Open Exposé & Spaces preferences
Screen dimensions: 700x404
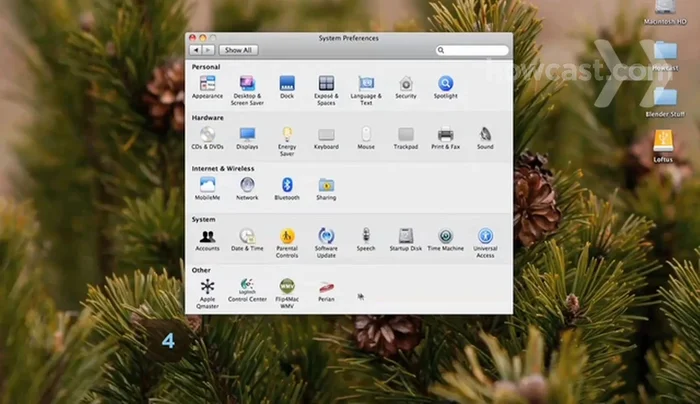(326, 84)
